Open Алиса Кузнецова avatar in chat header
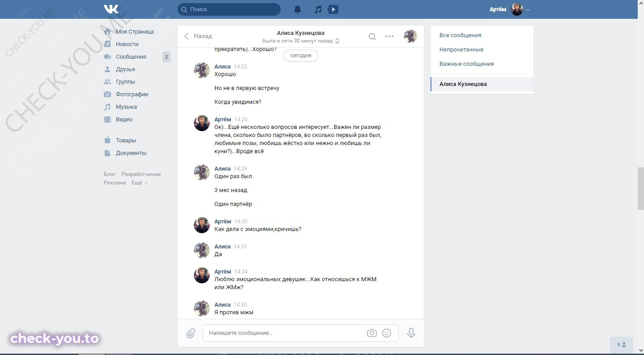644x355 pixels. [410, 36]
